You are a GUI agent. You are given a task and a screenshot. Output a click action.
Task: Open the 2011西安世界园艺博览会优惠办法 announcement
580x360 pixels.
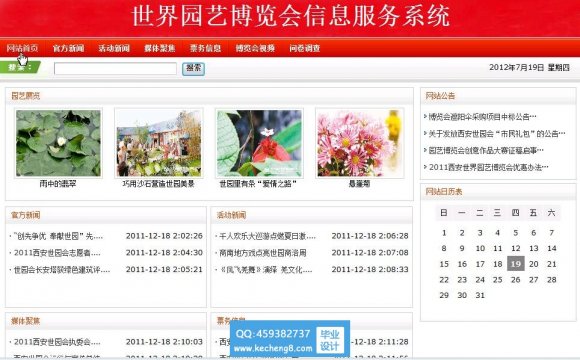pos(486,167)
